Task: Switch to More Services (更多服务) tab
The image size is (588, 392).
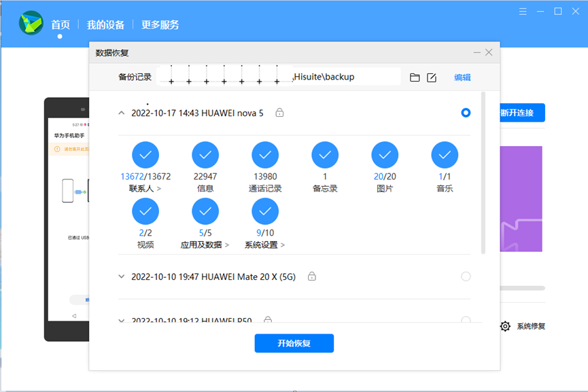Action: point(160,24)
